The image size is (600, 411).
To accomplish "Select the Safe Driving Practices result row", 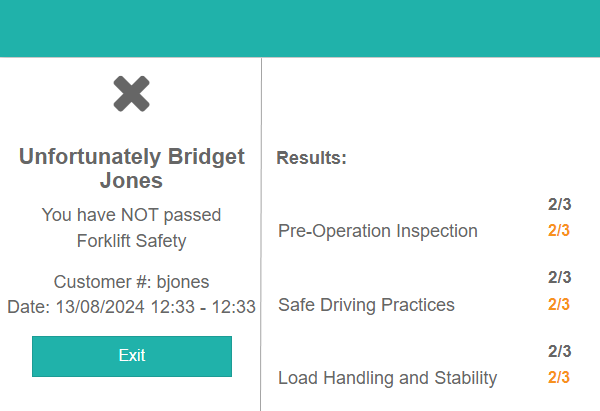I will tap(366, 305).
